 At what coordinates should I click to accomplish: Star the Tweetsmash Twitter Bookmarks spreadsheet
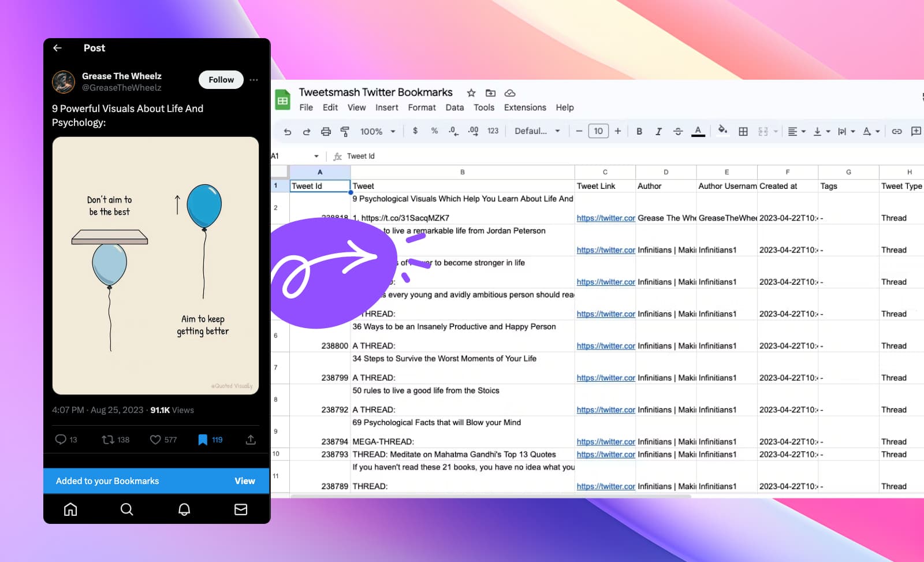[x=471, y=93]
